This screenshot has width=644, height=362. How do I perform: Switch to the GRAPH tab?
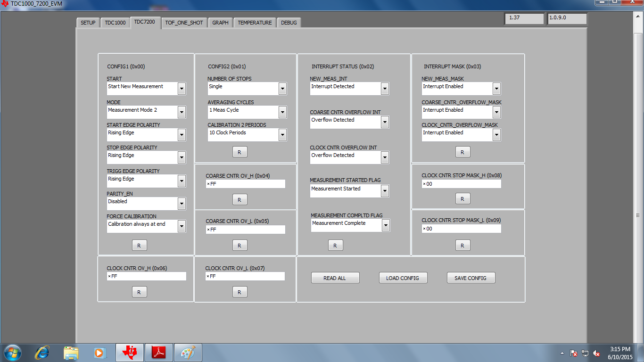coord(220,22)
